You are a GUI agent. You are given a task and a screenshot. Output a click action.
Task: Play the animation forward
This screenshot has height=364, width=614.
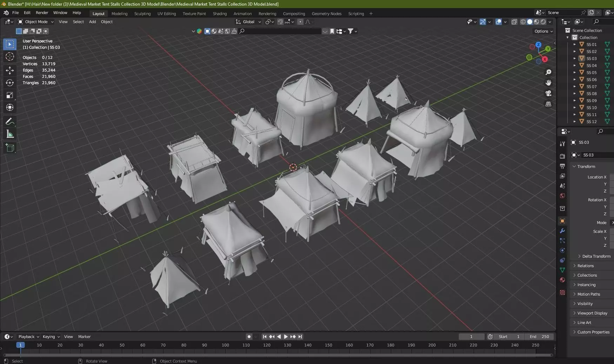(286, 337)
